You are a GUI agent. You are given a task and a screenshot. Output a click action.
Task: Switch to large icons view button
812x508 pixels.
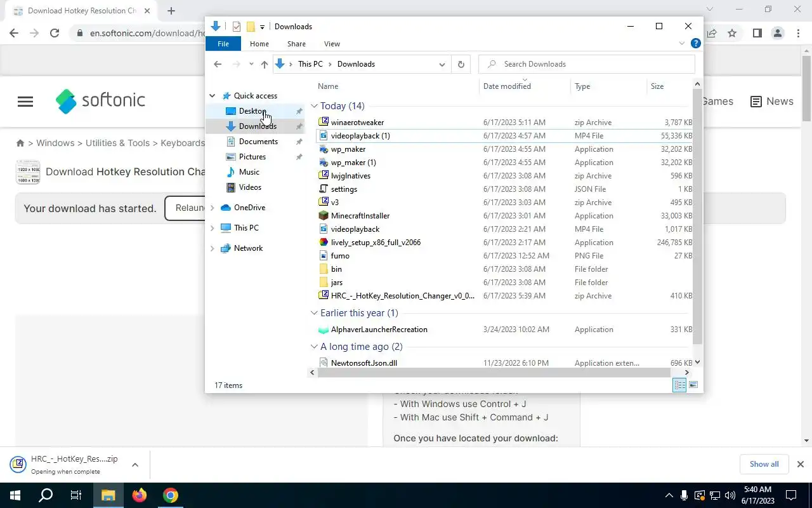coord(693,385)
